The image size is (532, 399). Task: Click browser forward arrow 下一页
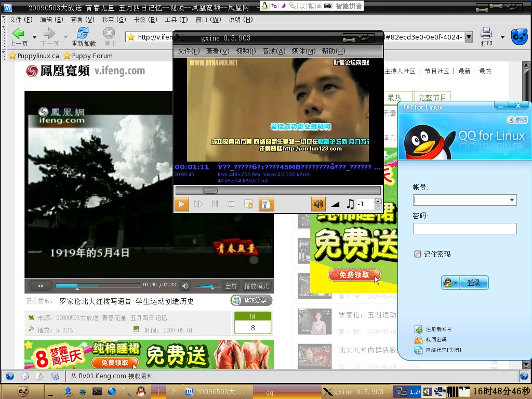pos(49,37)
